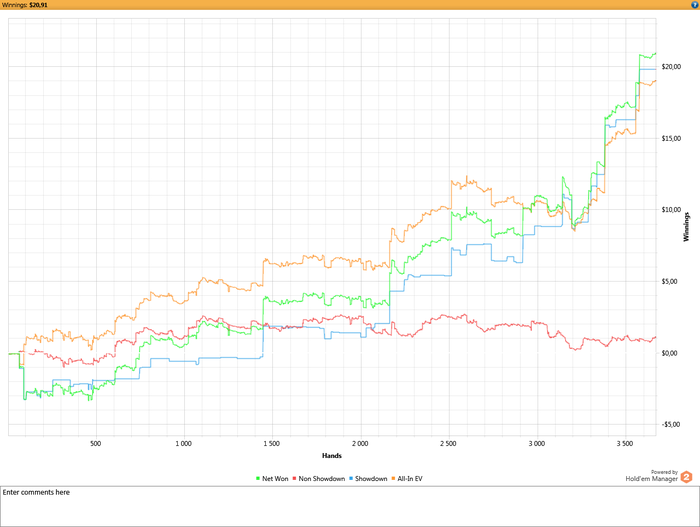The height and width of the screenshot is (527, 700).
Task: Click the $20,00 label on the y-axis
Action: tap(669, 67)
